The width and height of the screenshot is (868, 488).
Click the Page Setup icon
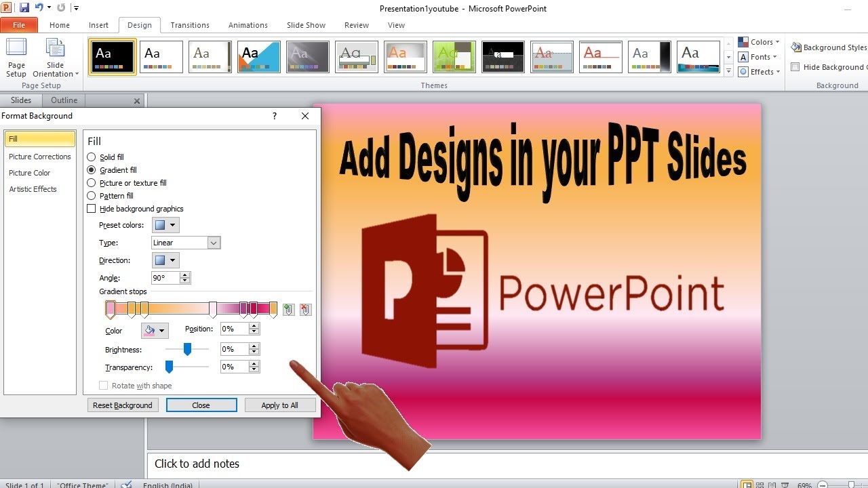[16, 58]
